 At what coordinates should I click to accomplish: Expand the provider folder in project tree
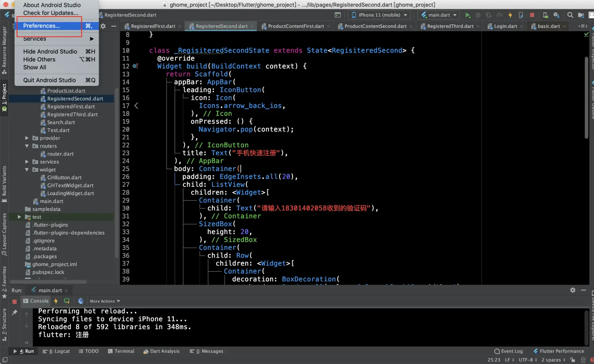pyautogui.click(x=27, y=138)
